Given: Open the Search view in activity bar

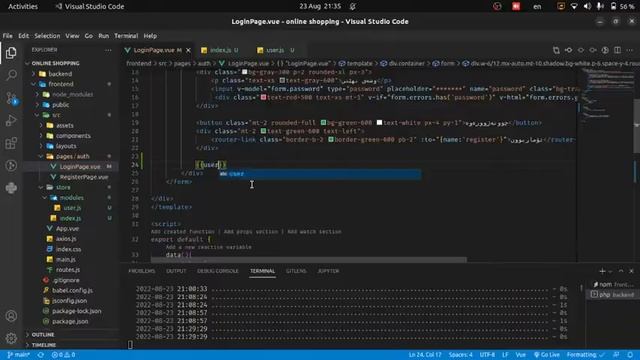Looking at the screenshot, I should [x=11, y=75].
